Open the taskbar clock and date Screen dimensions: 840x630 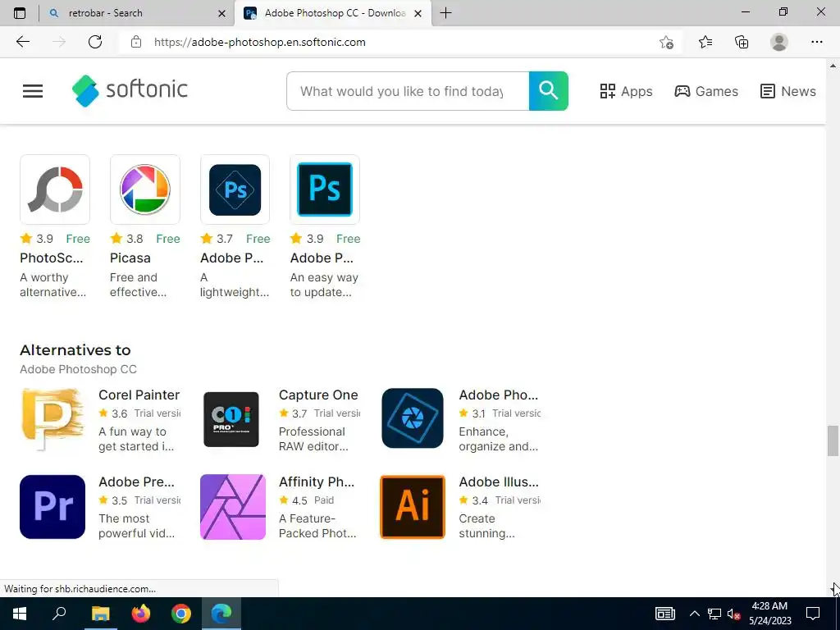pyautogui.click(x=769, y=614)
